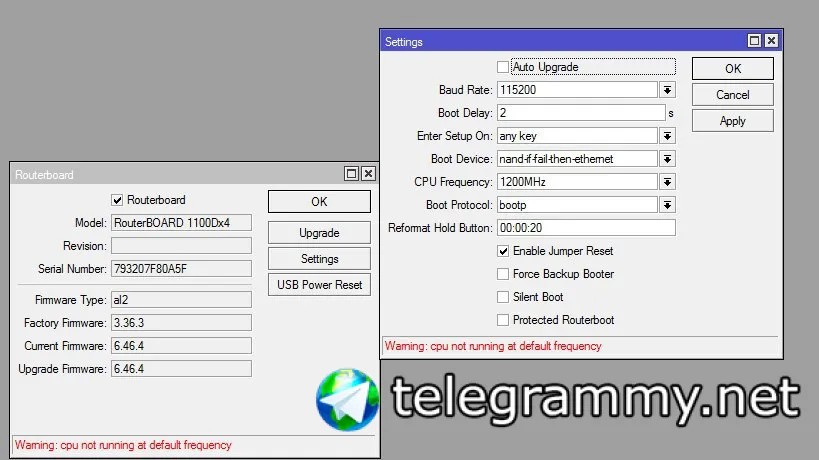Focus the Baud Rate field showing 115200
This screenshot has width=819, height=460.
(577, 90)
